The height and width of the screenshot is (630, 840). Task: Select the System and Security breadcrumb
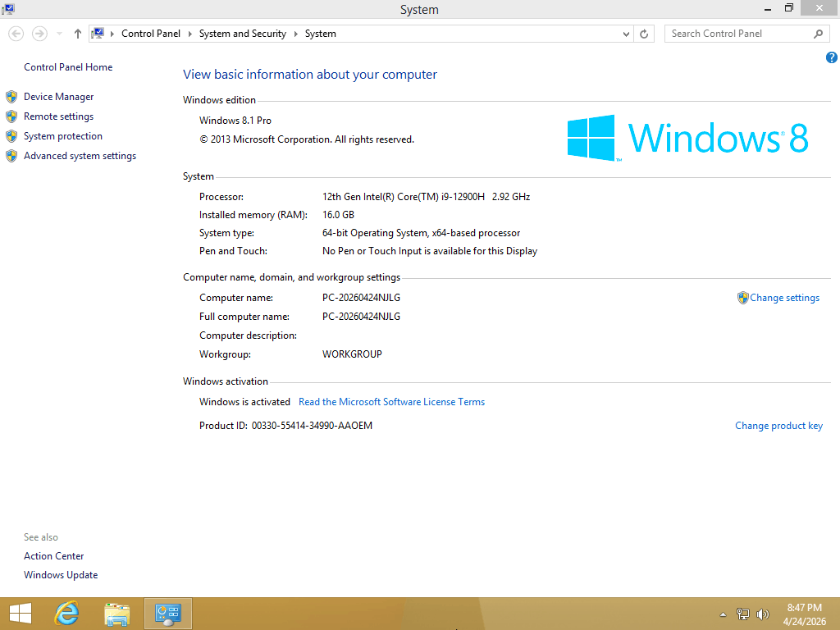click(242, 34)
